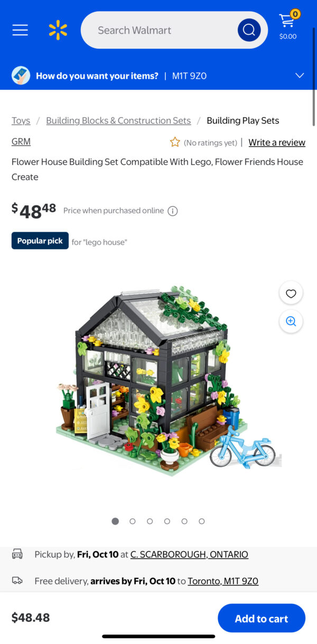The width and height of the screenshot is (317, 644).
Task: Select the last image carousel dot
Action: (202, 521)
